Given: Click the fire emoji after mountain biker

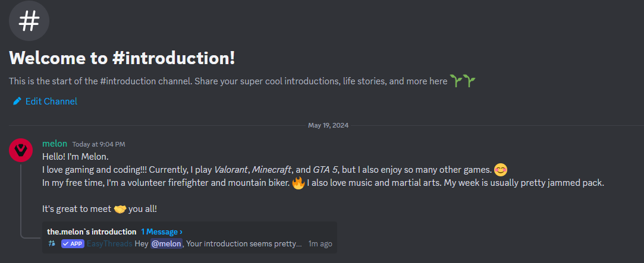Looking at the screenshot, I should (x=298, y=183).
